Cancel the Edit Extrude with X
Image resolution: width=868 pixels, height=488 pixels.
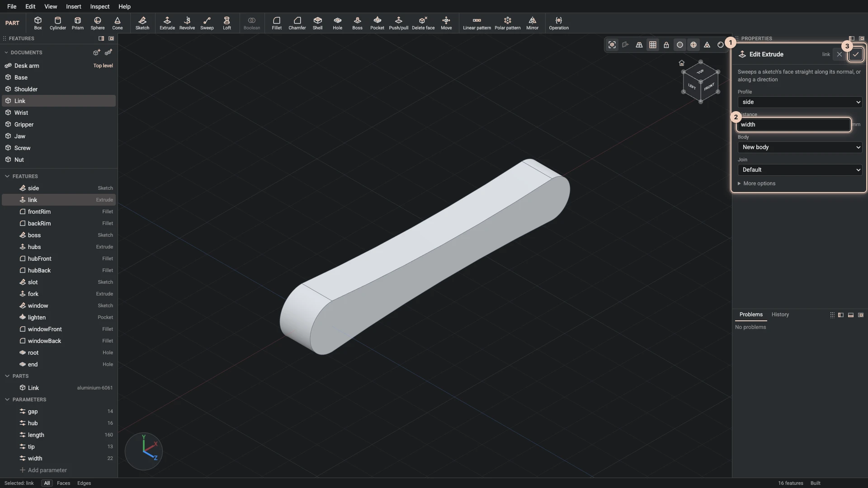840,54
